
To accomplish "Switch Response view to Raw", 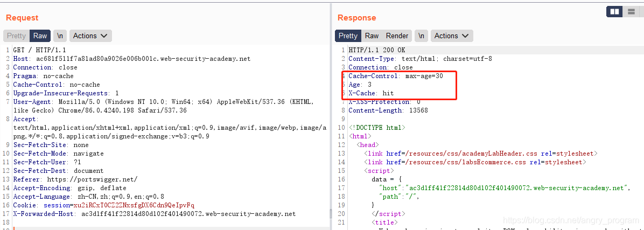I will pos(372,36).
